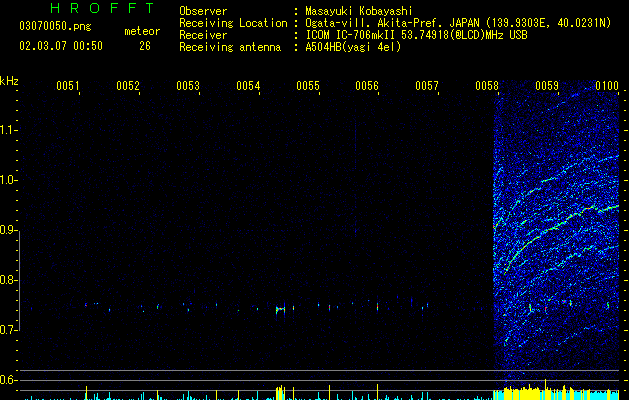This screenshot has width=629, height=400.
Task: Click the Observer label
Action: 203,11
